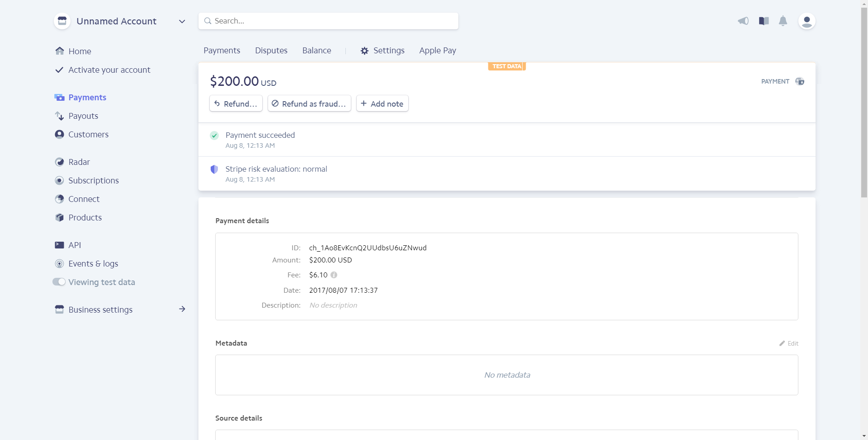Image resolution: width=868 pixels, height=440 pixels.
Task: Click the announcements megaphone icon
Action: (x=743, y=21)
